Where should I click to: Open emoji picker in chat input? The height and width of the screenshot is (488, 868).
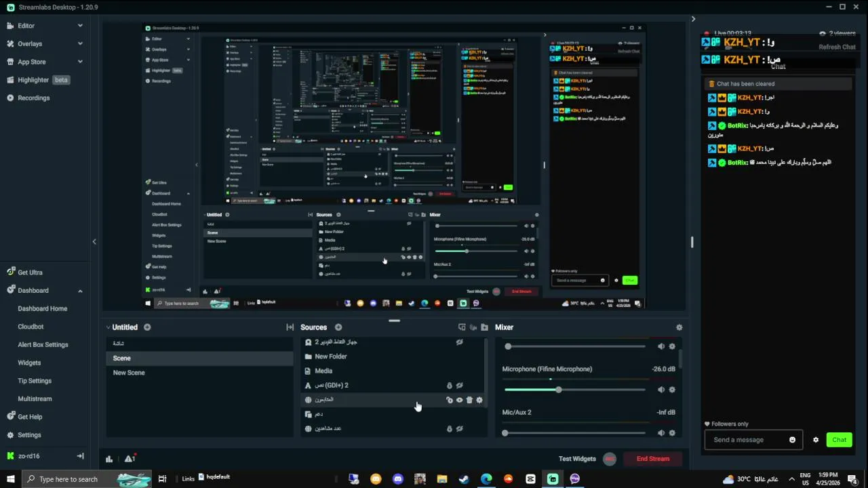click(x=792, y=440)
